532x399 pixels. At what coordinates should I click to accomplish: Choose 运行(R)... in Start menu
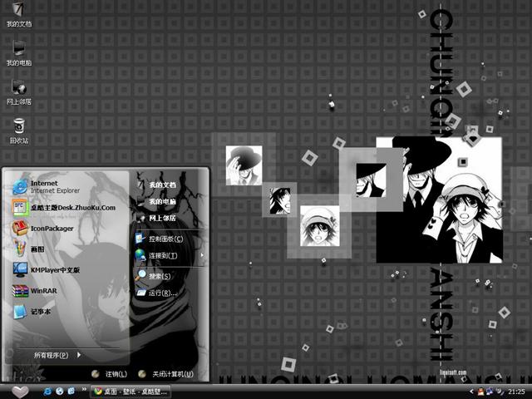pyautogui.click(x=162, y=293)
